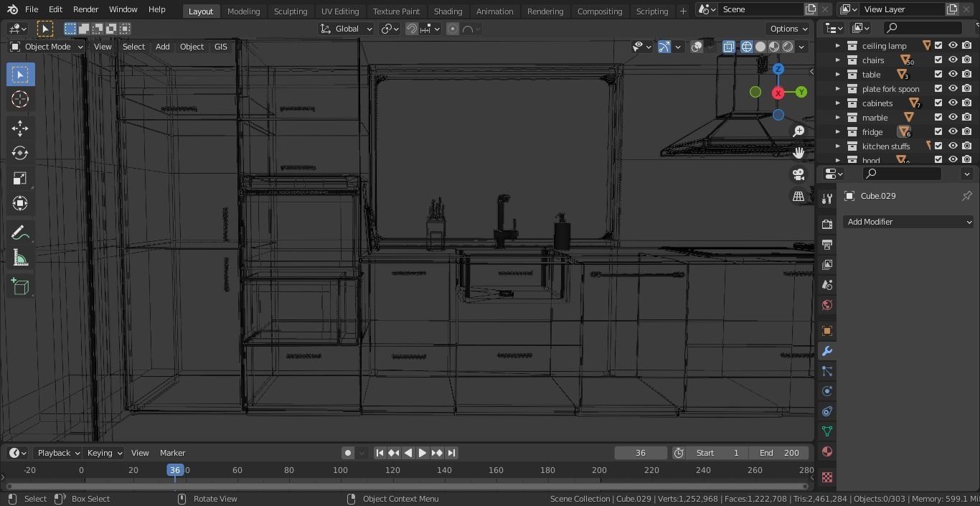Toggle auto keying record button

348,453
